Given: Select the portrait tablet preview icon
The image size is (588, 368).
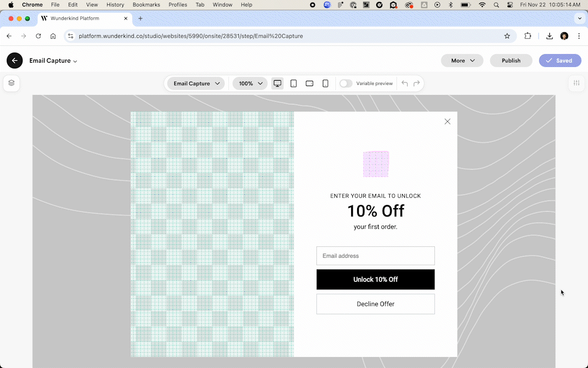Looking at the screenshot, I should 293,83.
